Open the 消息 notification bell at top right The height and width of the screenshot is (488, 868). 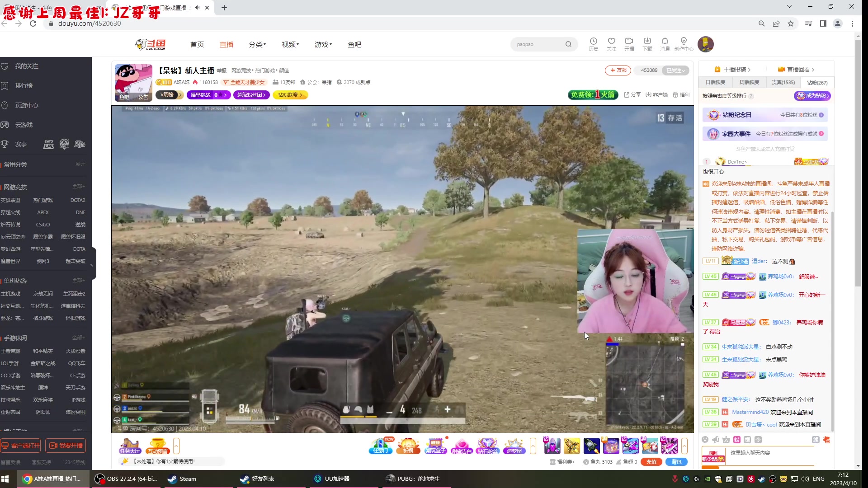pos(665,44)
